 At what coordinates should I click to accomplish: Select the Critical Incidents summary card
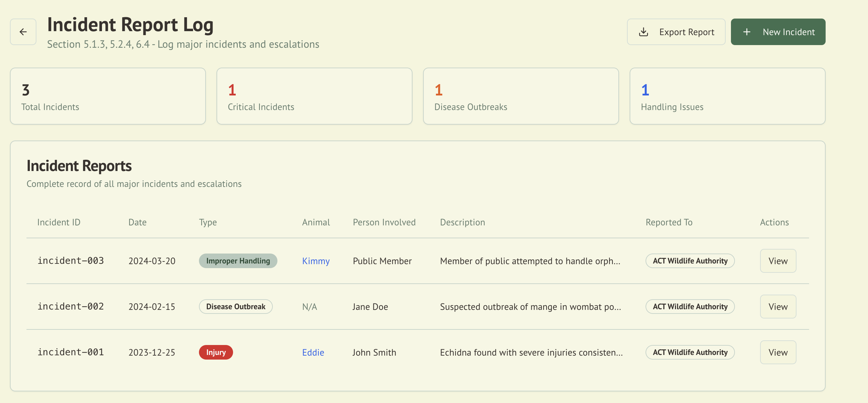[x=314, y=96]
